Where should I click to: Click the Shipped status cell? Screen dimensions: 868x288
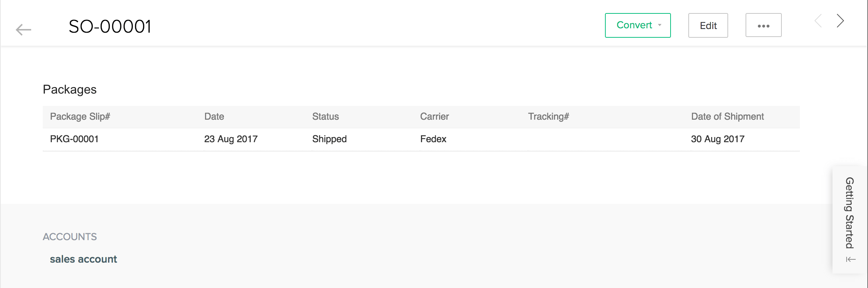pyautogui.click(x=329, y=139)
